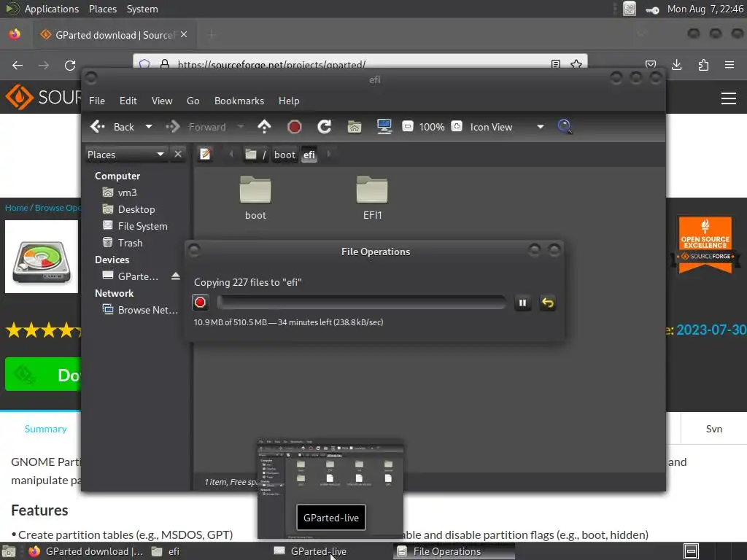Zoom in on the file manager view
Image resolution: width=747 pixels, height=560 pixels.
[457, 126]
